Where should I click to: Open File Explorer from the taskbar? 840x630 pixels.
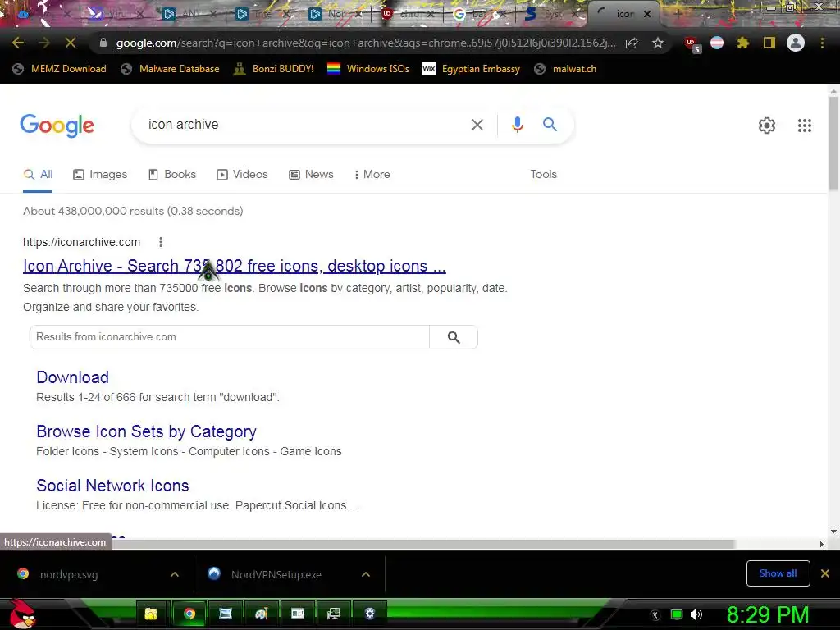(151, 614)
